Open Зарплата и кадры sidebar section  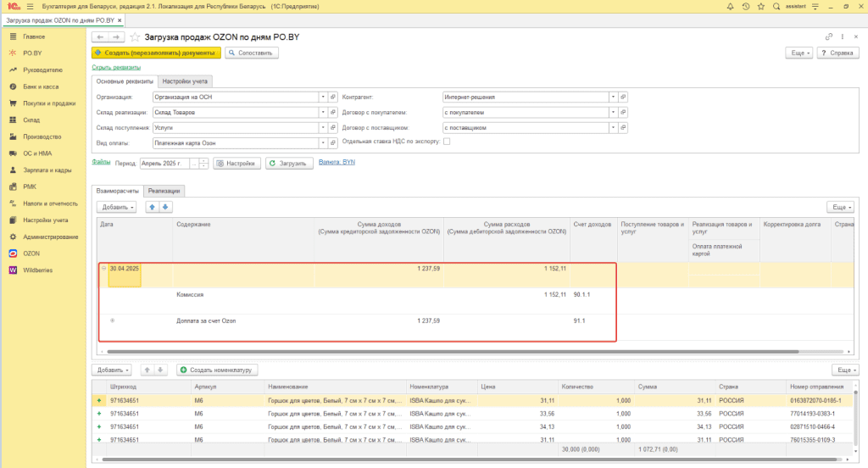point(47,170)
